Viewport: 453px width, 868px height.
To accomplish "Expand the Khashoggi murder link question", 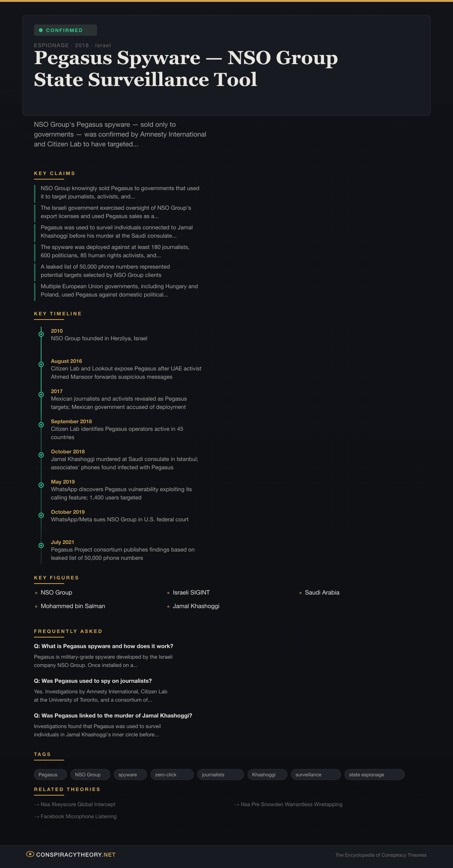I will [113, 716].
